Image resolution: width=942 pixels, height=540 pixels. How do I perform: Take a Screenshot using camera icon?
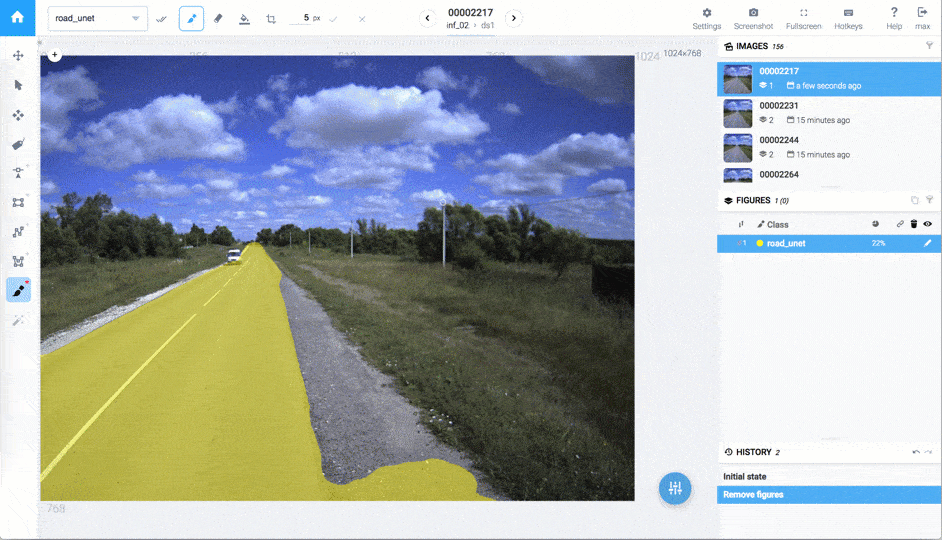[753, 18]
